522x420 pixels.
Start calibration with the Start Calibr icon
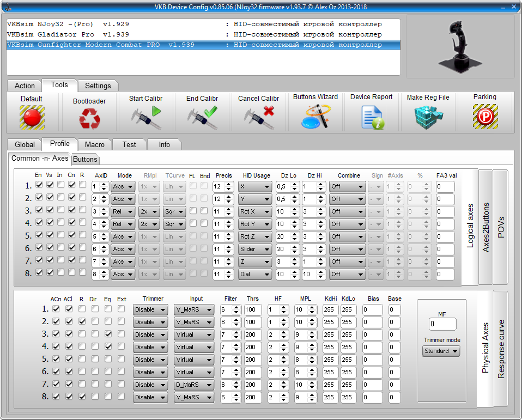point(146,117)
